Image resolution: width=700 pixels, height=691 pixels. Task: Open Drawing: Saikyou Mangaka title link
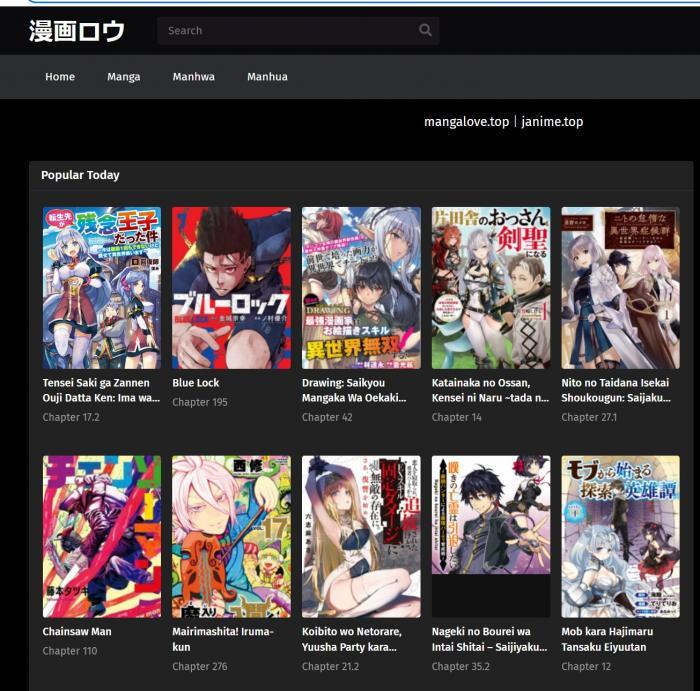[x=354, y=390]
